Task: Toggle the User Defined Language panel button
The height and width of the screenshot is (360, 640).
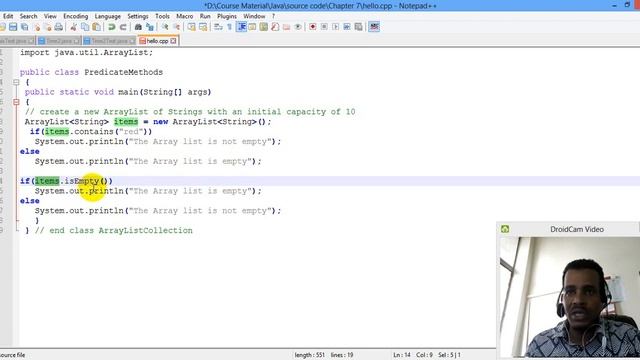Action: tap(252, 27)
